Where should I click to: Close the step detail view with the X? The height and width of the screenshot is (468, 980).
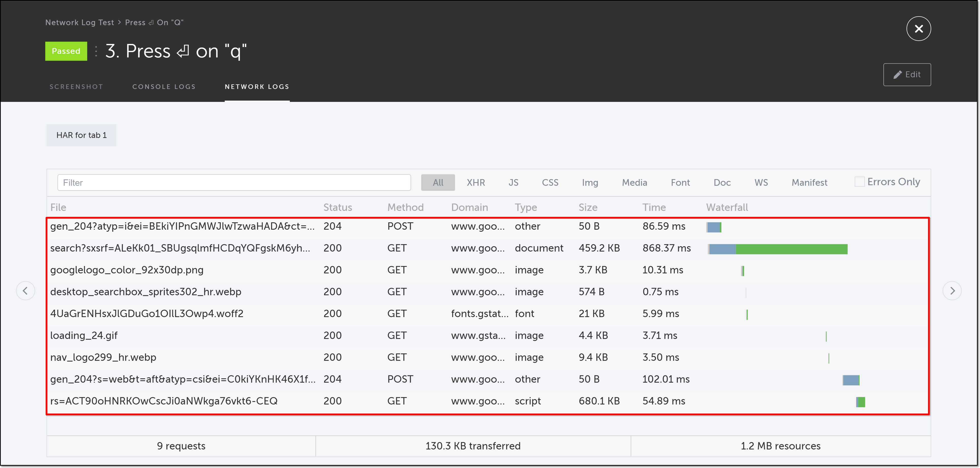point(919,28)
